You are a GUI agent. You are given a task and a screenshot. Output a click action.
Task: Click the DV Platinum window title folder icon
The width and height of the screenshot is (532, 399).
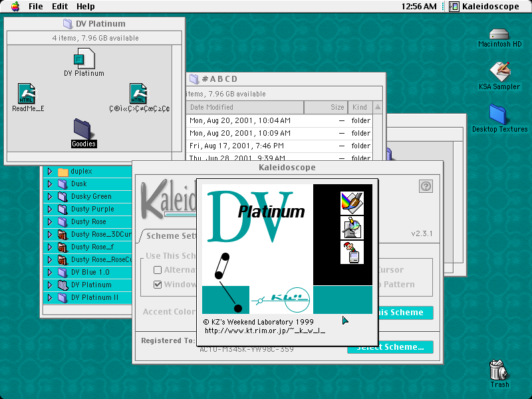(68, 23)
